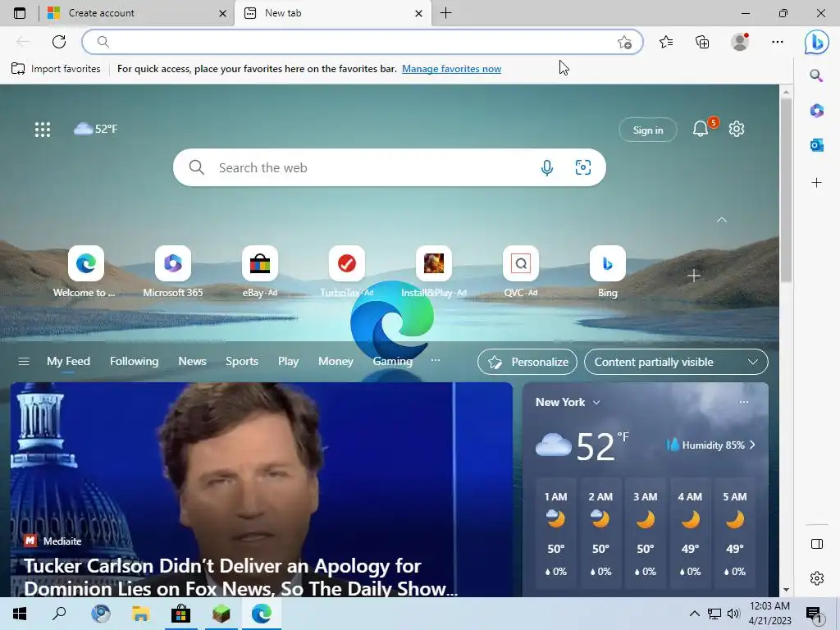This screenshot has height=630, width=840.
Task: Add an app to the sidebar
Action: 816,183
